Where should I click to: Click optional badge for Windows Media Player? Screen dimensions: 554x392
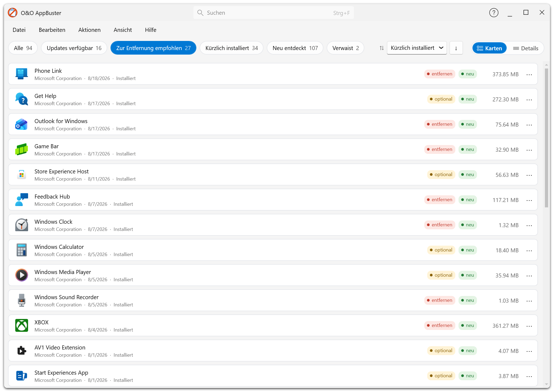point(441,275)
